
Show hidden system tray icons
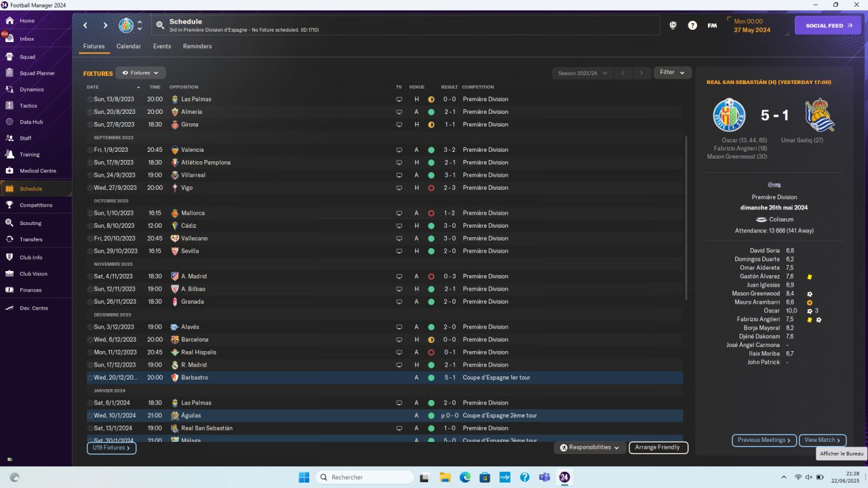pos(784,477)
